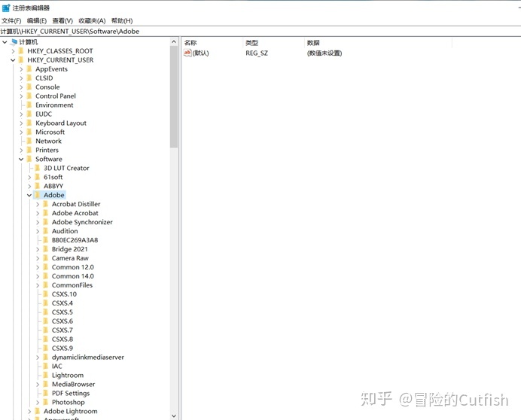Click the Microsoft folder icon
The height and width of the screenshot is (420, 521).
coord(29,132)
